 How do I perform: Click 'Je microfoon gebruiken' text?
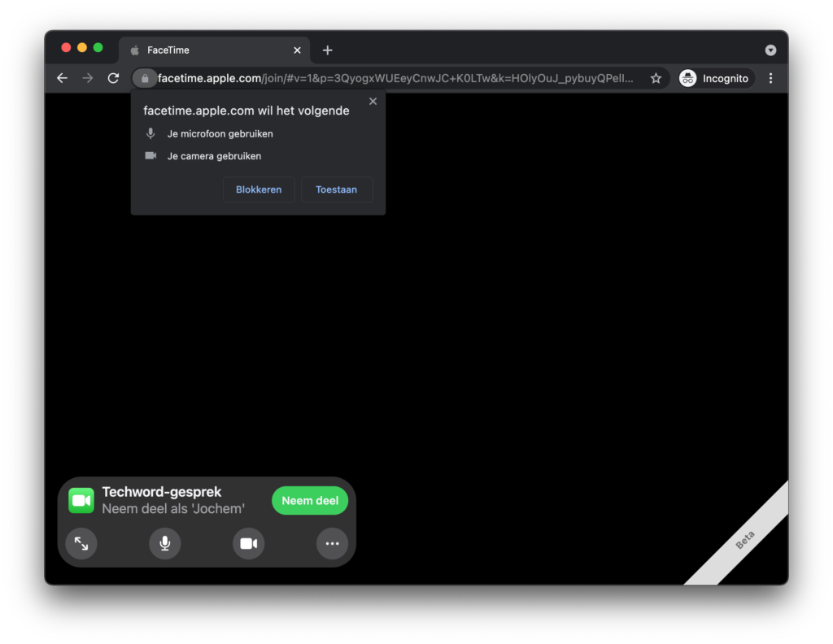[x=220, y=134]
